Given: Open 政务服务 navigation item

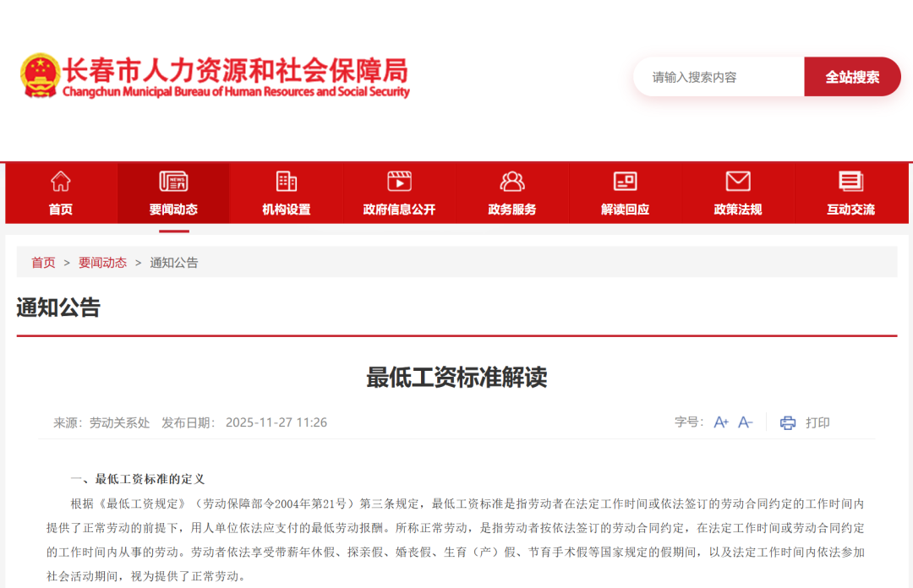Looking at the screenshot, I should [512, 193].
